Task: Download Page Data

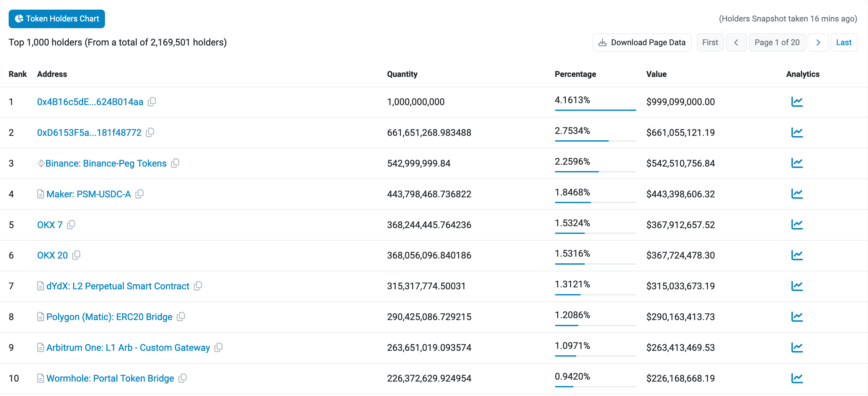Action: coord(642,42)
